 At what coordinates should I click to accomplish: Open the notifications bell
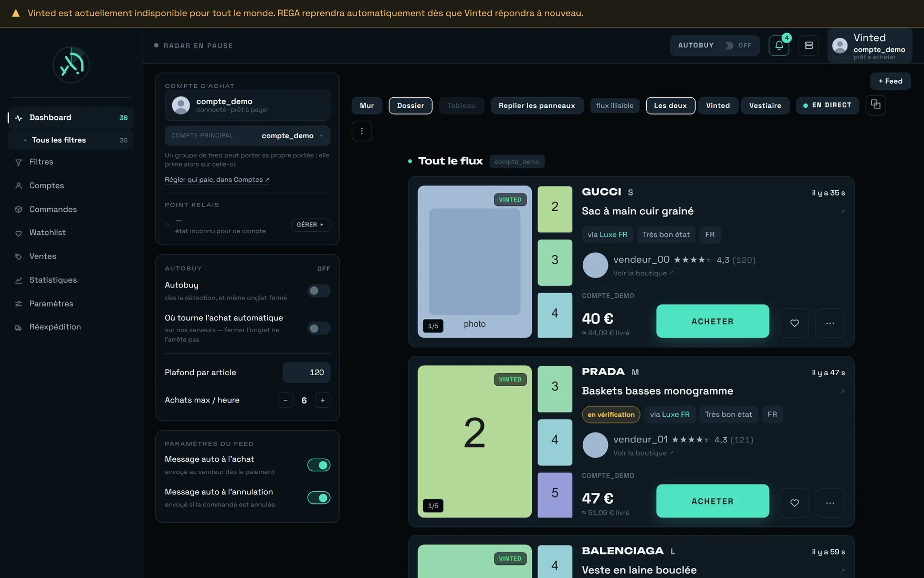click(x=779, y=46)
